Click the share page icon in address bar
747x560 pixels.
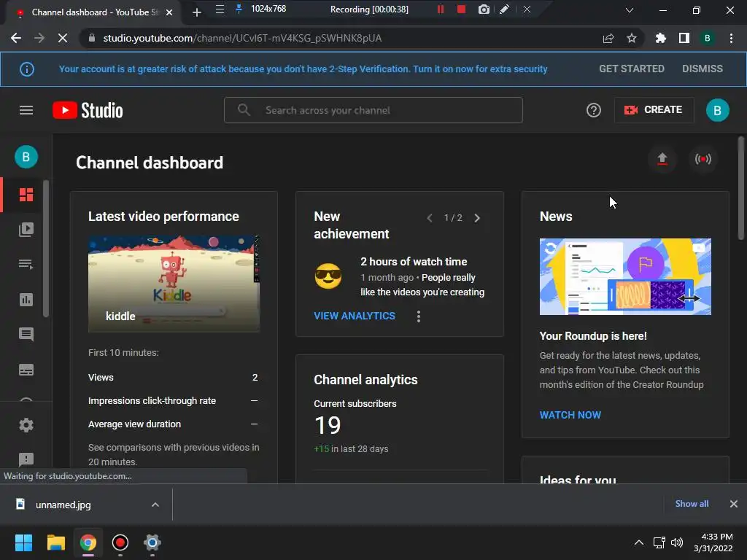click(608, 38)
